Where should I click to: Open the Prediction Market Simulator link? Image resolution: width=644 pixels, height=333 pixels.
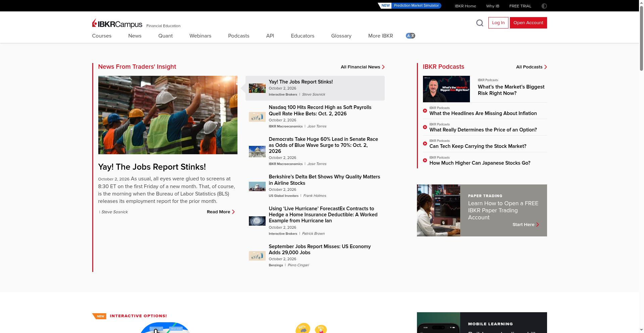pyautogui.click(x=410, y=6)
